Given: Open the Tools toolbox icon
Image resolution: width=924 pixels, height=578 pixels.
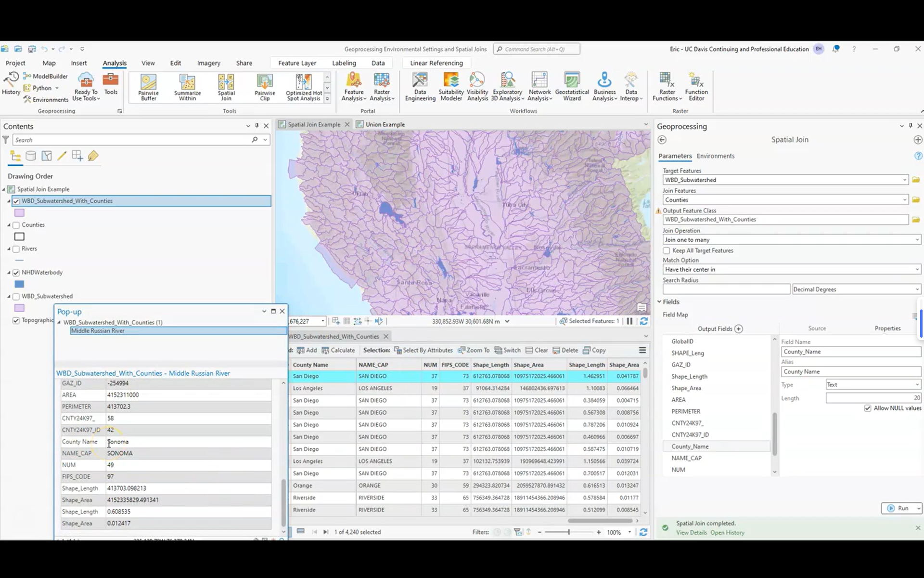Looking at the screenshot, I should coord(111,84).
